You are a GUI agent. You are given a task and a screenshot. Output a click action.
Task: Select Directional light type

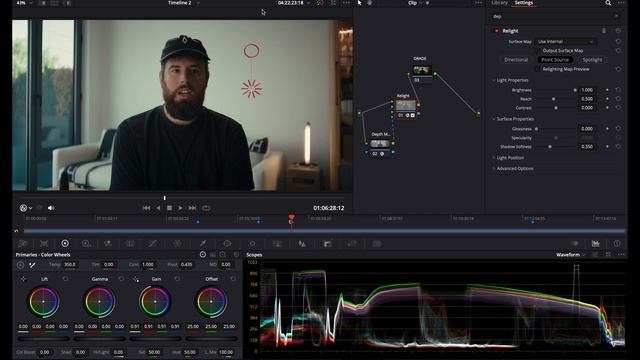click(516, 60)
